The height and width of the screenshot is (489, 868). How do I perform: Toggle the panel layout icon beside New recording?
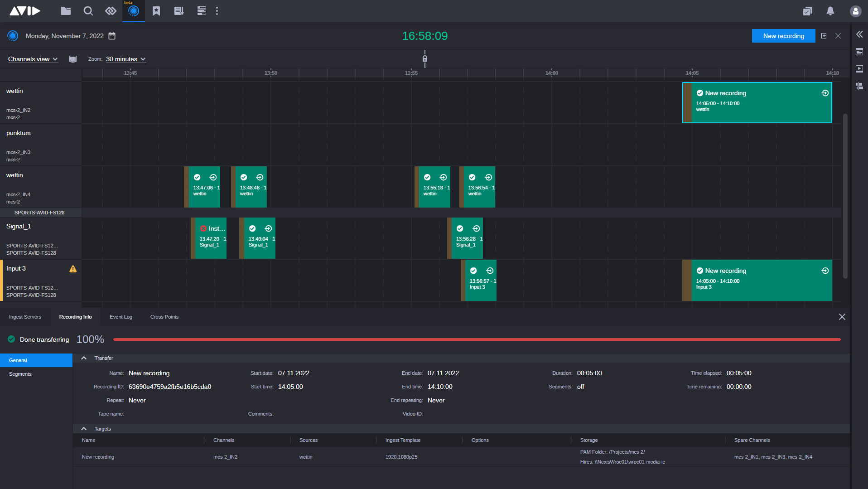coord(824,36)
